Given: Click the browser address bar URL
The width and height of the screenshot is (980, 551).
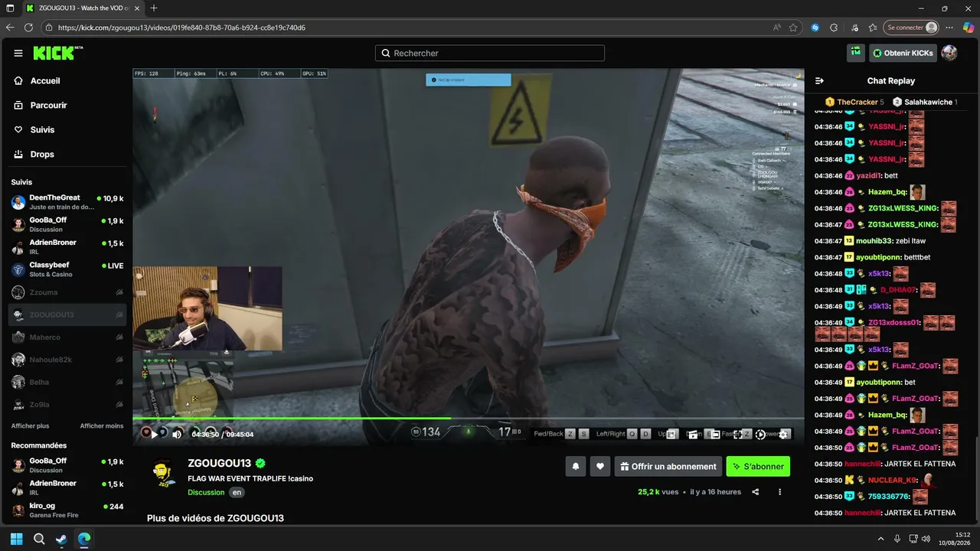Looking at the screenshot, I should (x=181, y=28).
